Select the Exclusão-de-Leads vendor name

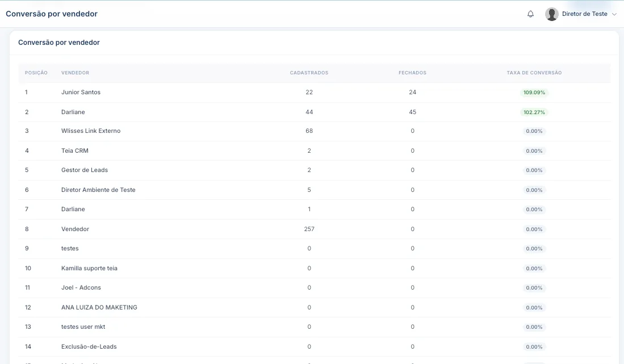click(89, 347)
